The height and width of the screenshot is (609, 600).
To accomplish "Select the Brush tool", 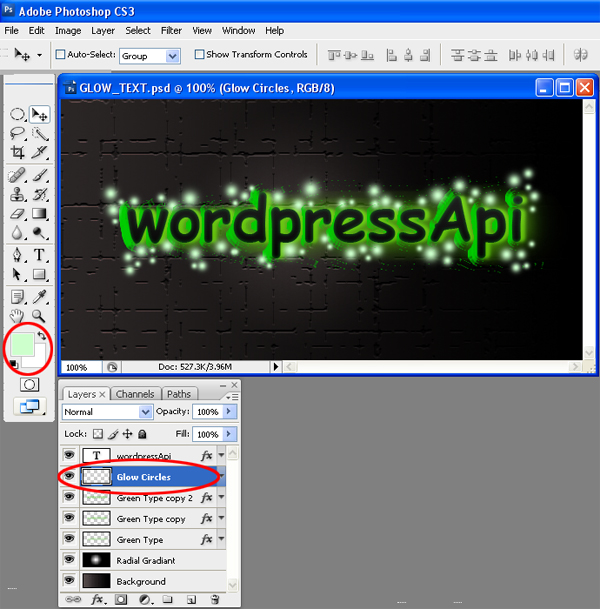I will pos(39,176).
